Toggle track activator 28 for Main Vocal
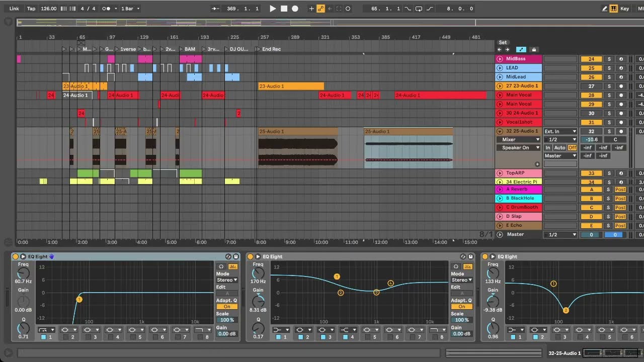This screenshot has height=362, width=644. click(591, 95)
